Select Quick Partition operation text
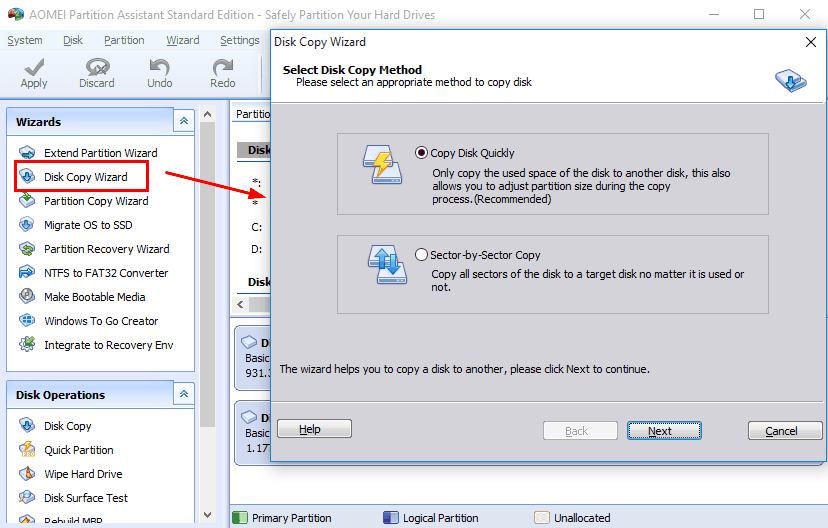 pos(79,450)
